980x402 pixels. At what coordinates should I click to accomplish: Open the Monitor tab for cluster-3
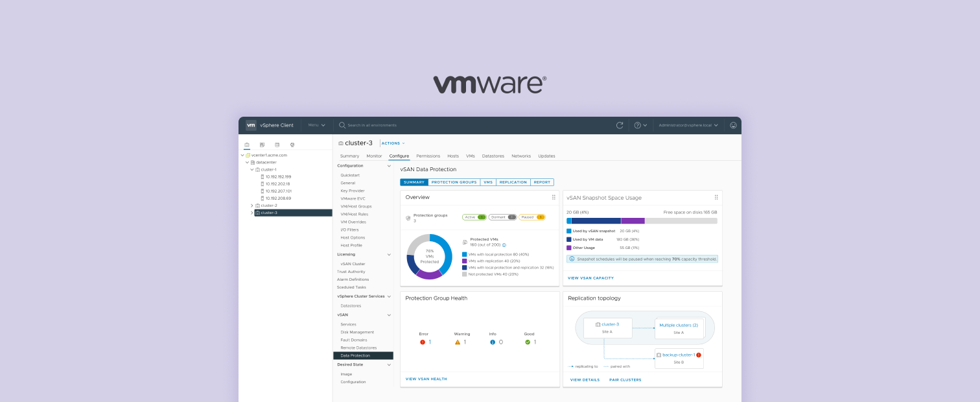click(x=374, y=156)
